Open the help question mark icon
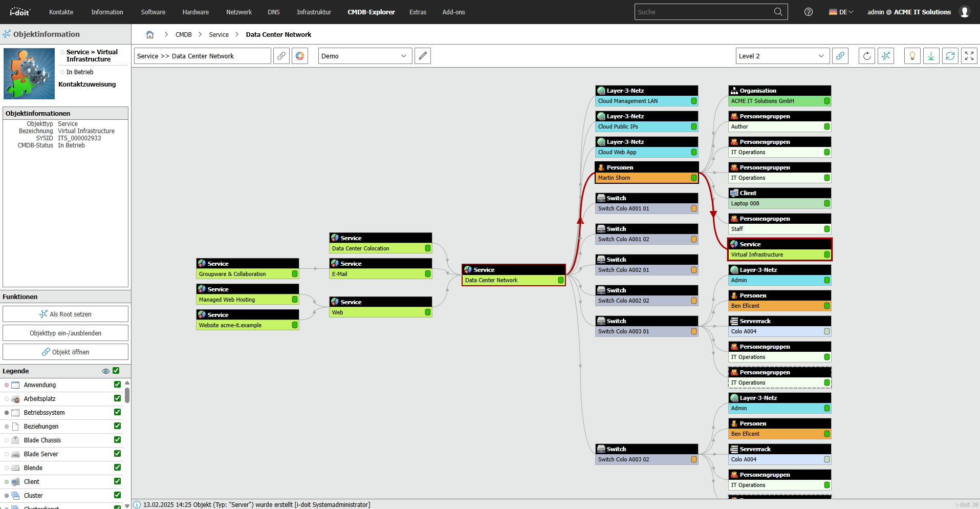The width and height of the screenshot is (980, 509). click(808, 12)
